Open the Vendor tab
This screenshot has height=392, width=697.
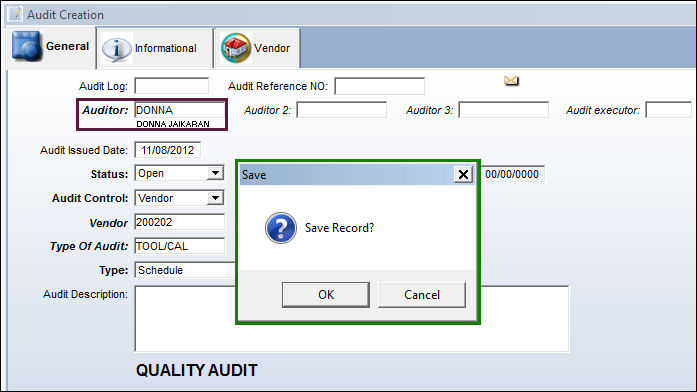(257, 48)
